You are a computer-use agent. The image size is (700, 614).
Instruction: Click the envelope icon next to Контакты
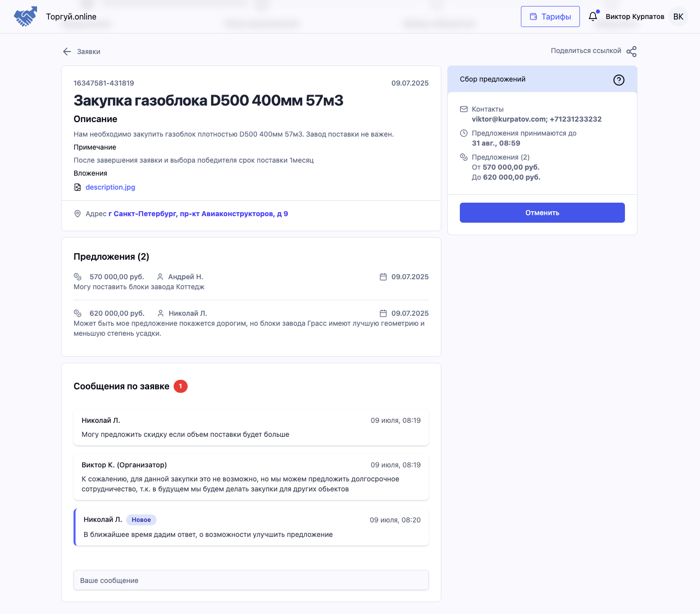click(464, 109)
